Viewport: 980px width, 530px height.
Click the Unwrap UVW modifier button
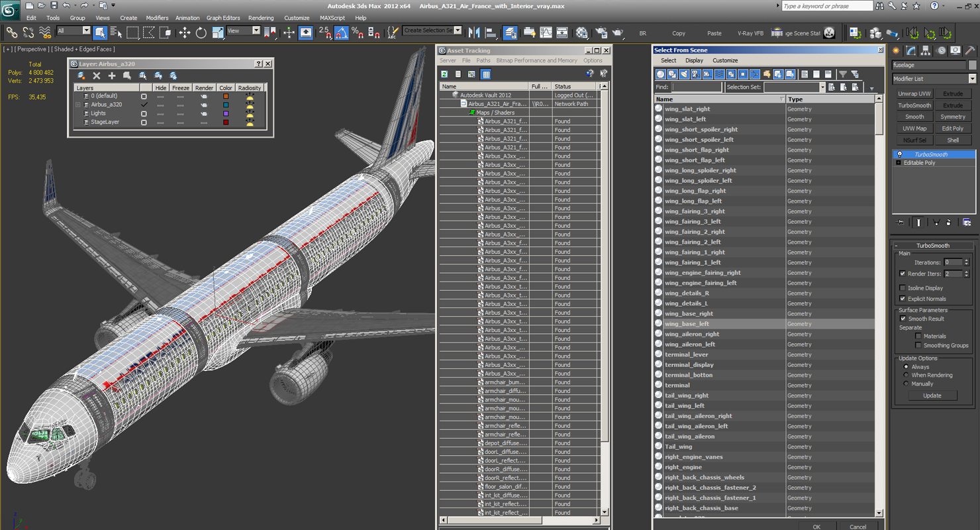pos(914,94)
